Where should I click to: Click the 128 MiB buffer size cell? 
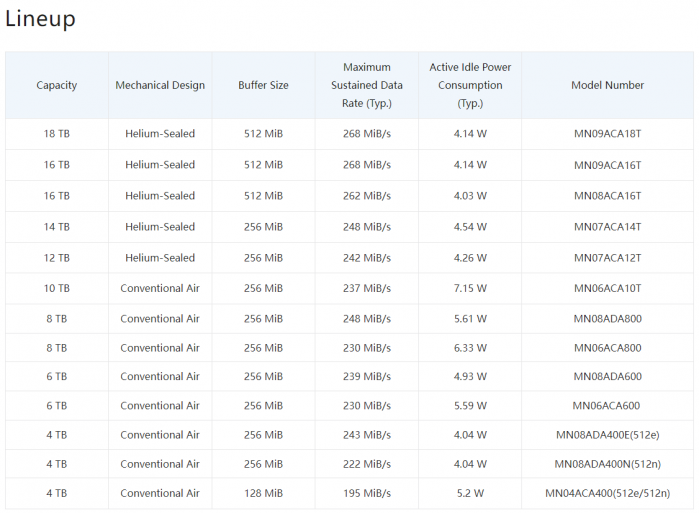point(263,493)
